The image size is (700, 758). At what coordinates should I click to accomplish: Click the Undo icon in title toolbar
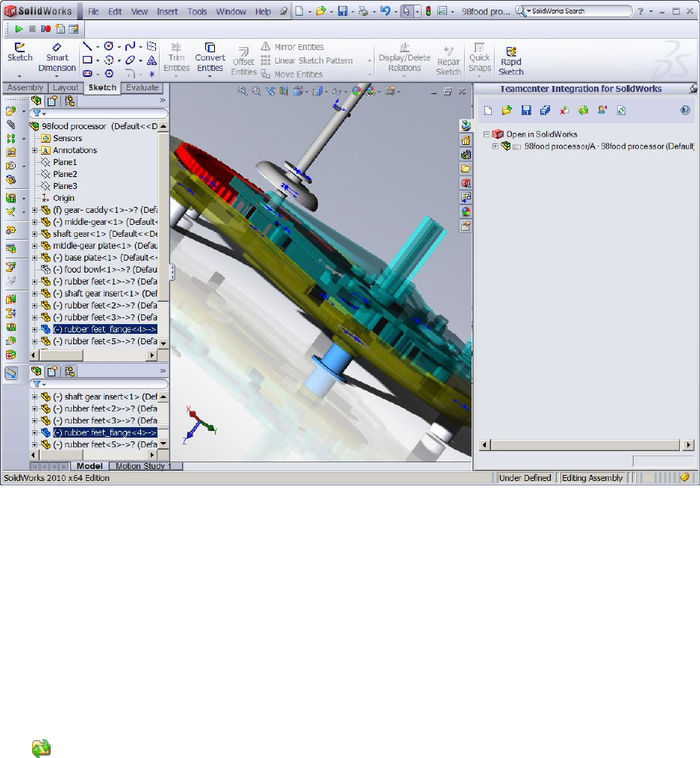click(x=385, y=10)
